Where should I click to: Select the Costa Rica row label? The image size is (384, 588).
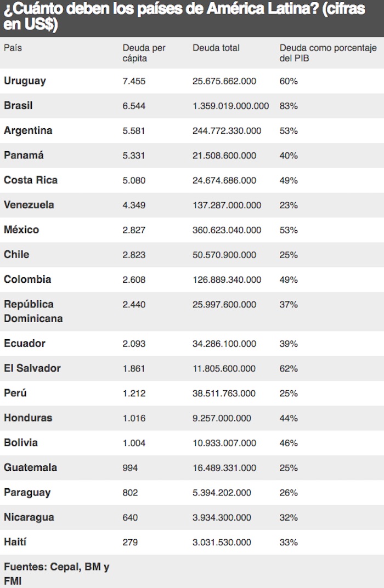(31, 180)
